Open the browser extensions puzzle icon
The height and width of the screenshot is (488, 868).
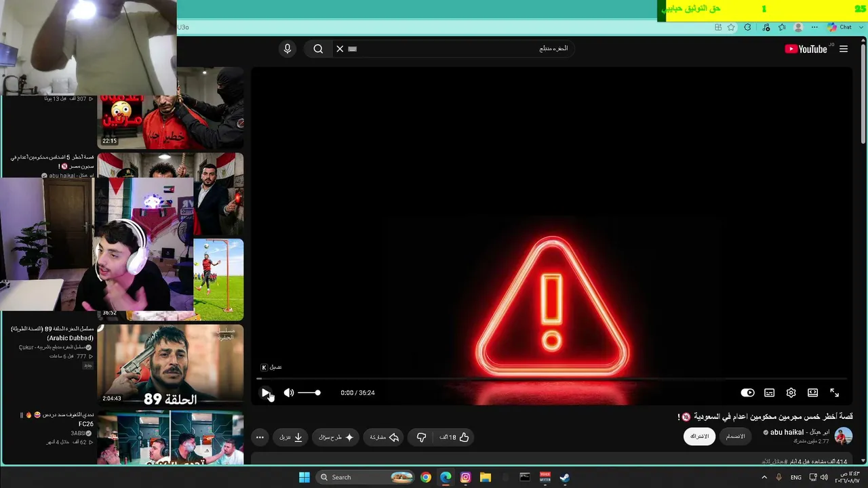[x=747, y=27]
